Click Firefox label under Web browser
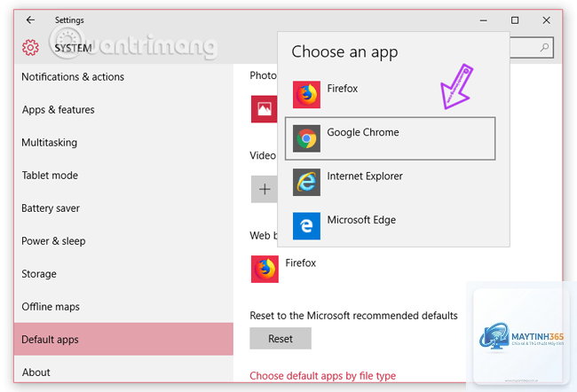 click(301, 263)
